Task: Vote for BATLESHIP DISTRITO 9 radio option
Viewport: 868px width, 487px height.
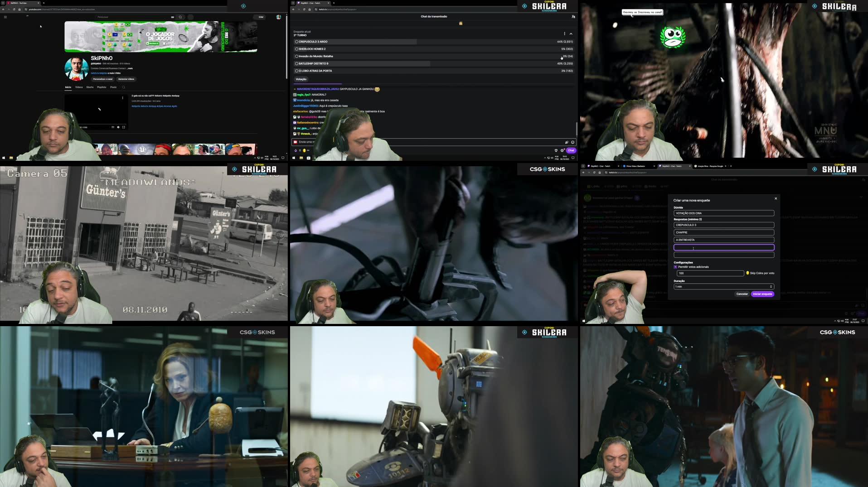Action: [297, 63]
